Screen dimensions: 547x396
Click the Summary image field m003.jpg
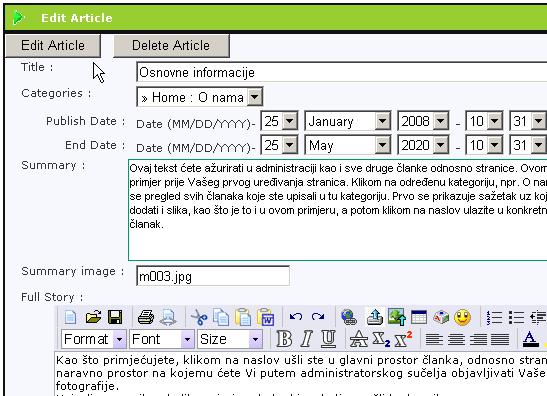click(x=213, y=276)
